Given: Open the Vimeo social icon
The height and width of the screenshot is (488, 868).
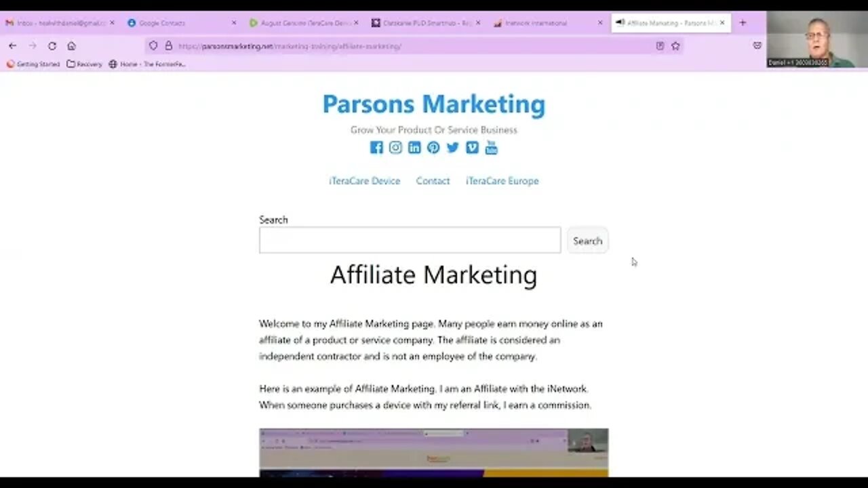Looking at the screenshot, I should point(472,148).
